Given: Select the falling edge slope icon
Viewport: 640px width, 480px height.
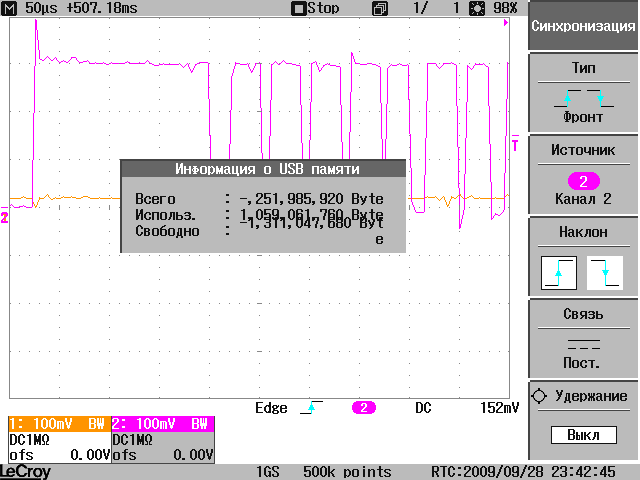Looking at the screenshot, I should [603, 272].
